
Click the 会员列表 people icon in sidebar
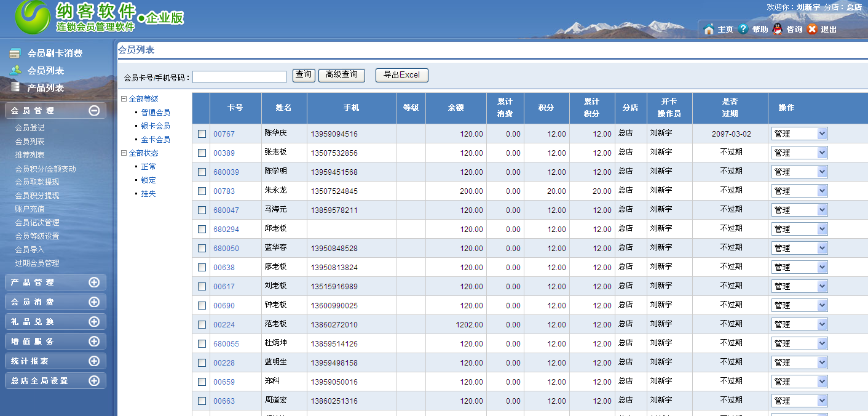pyautogui.click(x=15, y=70)
